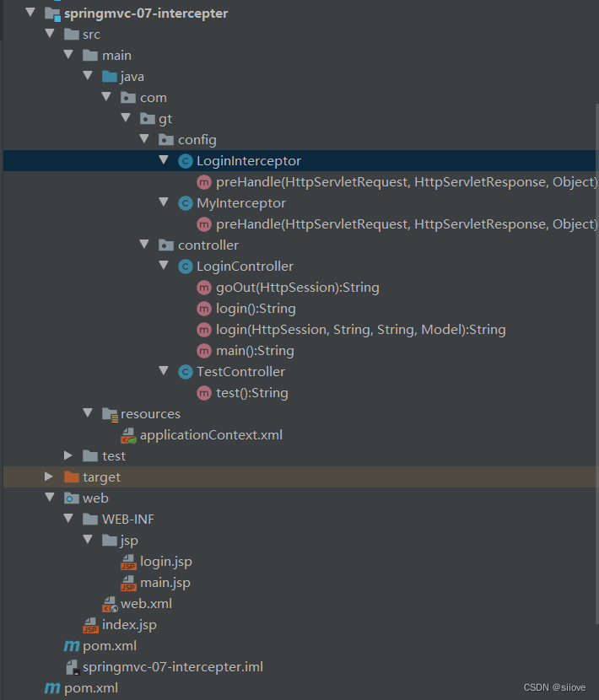Collapse the LoginController class node
The image size is (599, 700).
[x=164, y=265]
